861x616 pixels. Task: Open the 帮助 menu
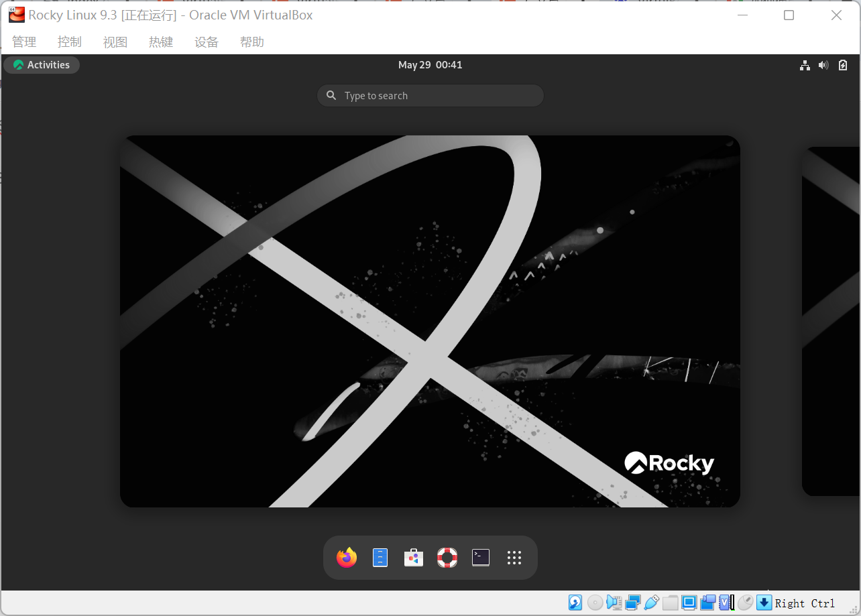(x=252, y=42)
